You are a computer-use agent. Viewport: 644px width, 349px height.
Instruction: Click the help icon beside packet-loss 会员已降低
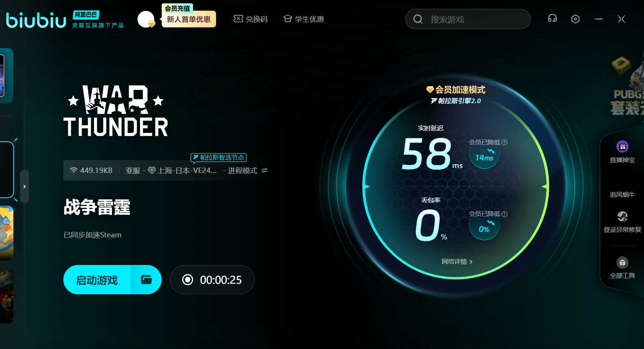pyautogui.click(x=504, y=214)
